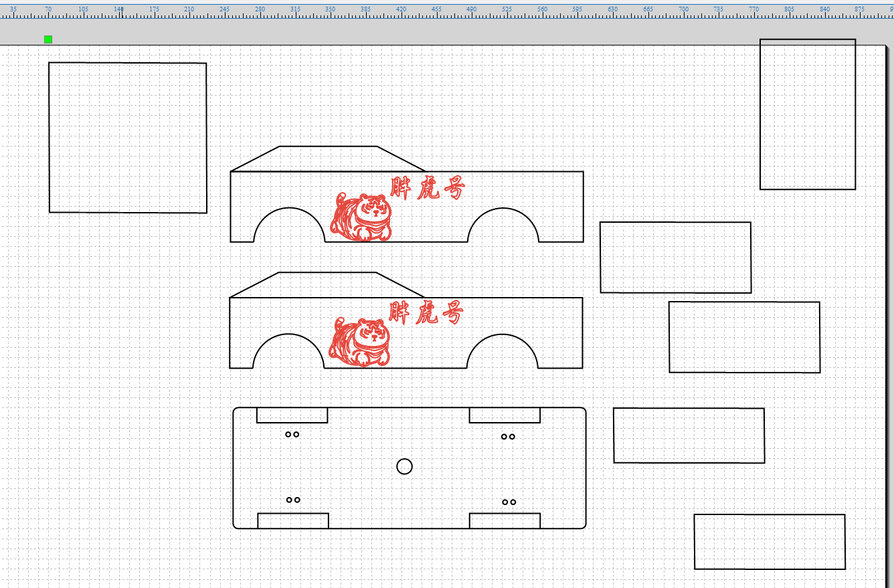
Task: Select the base plate's bottom-left slot rectangle
Action: click(x=293, y=520)
